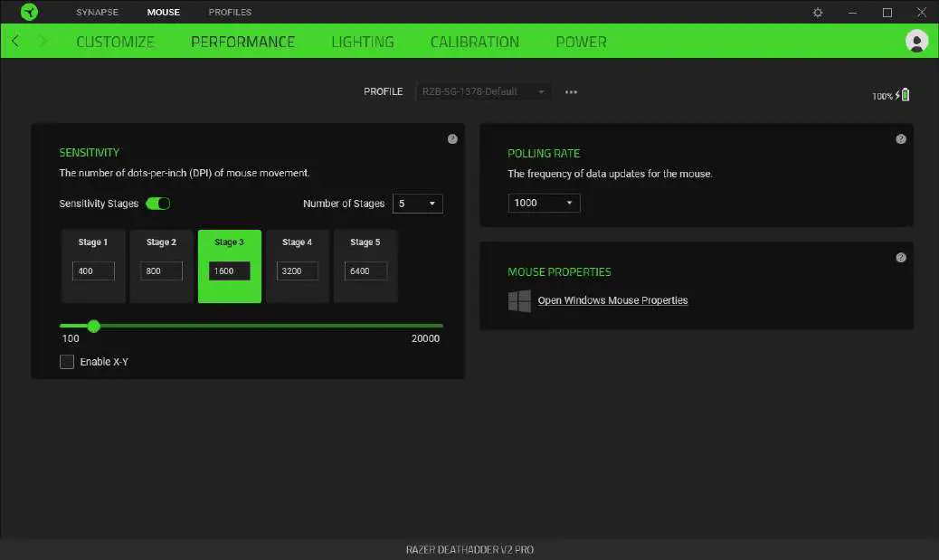This screenshot has height=560, width=939.
Task: Toggle off Sensitivity Stages
Action: [x=157, y=204]
